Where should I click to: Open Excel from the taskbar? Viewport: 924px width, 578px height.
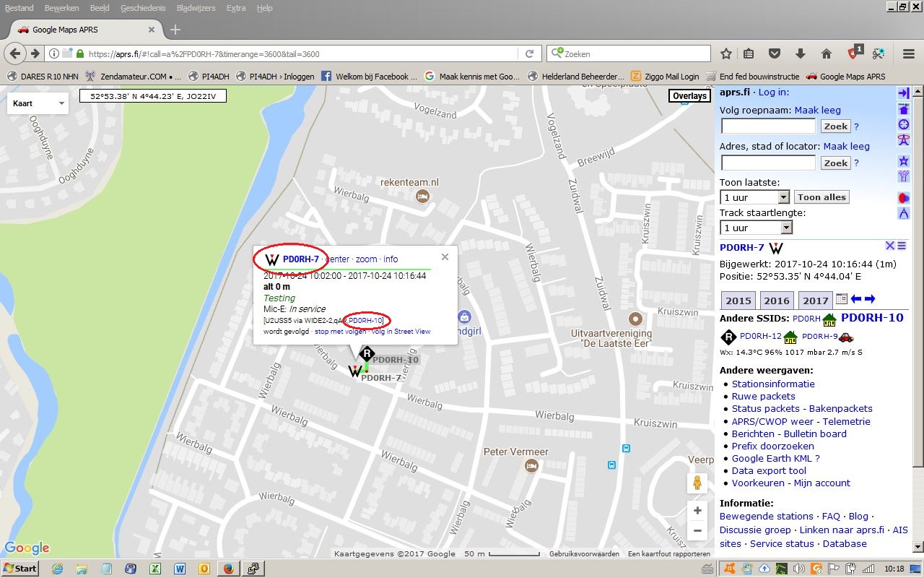pyautogui.click(x=154, y=569)
